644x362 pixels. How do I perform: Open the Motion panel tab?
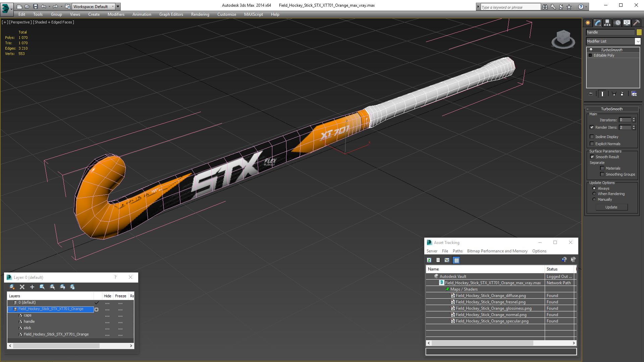point(618,23)
